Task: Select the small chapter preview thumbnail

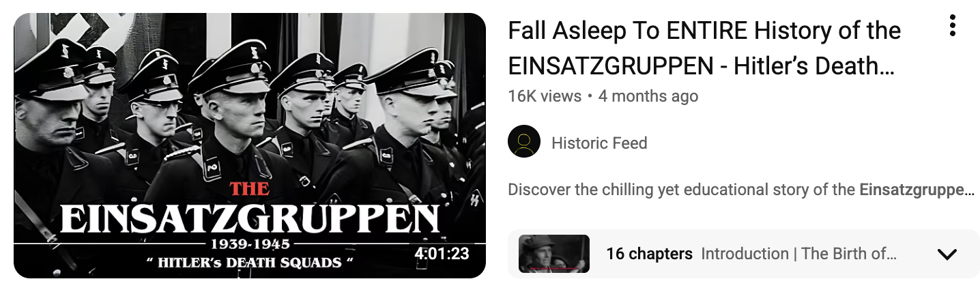Action: (x=554, y=254)
